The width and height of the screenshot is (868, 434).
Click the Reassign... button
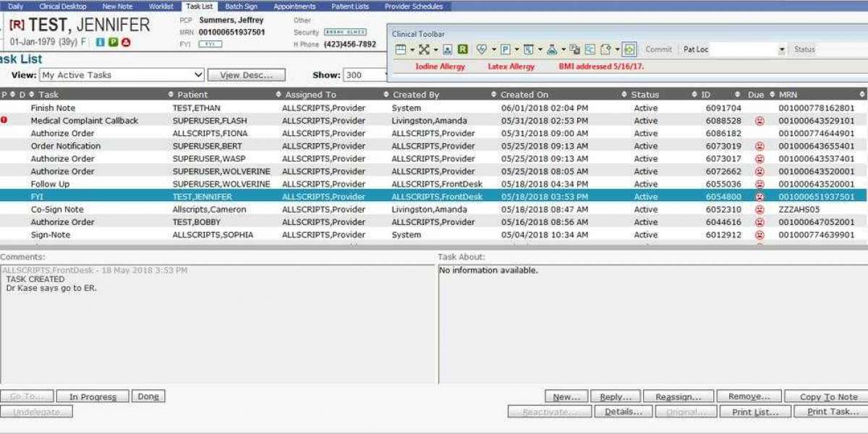pos(678,396)
